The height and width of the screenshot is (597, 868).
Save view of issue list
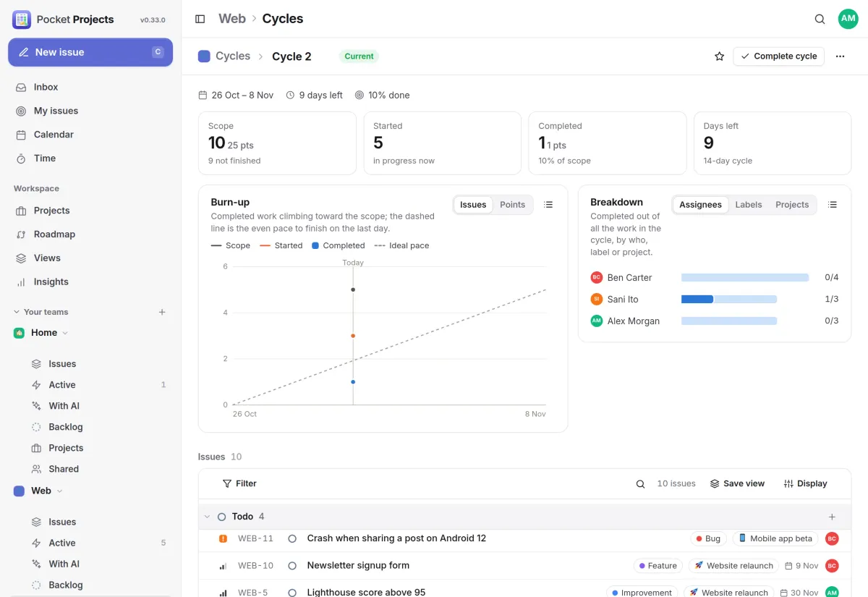click(737, 484)
